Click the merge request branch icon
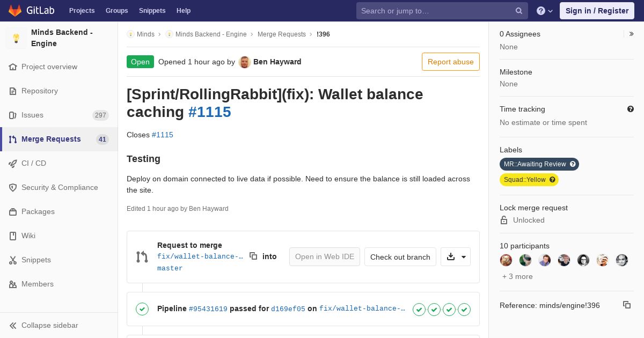Image resolution: width=644 pixels, height=338 pixels. [142, 257]
